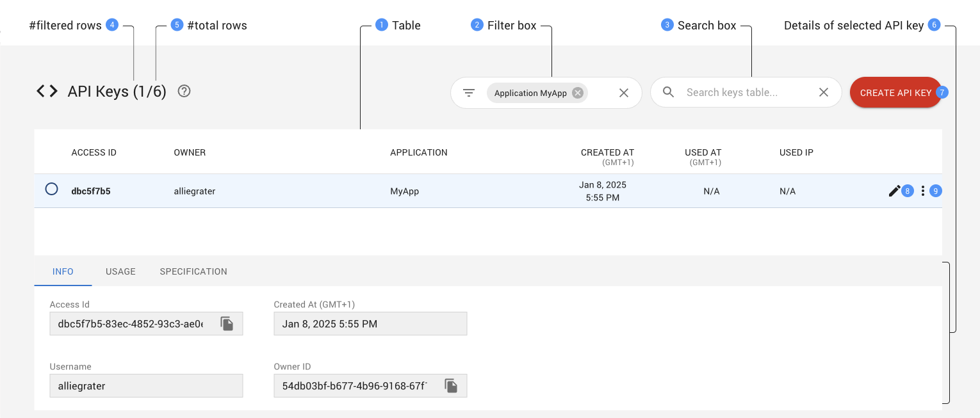Viewport: 980px width, 418px height.
Task: Sort table by Created At column
Action: tap(607, 152)
